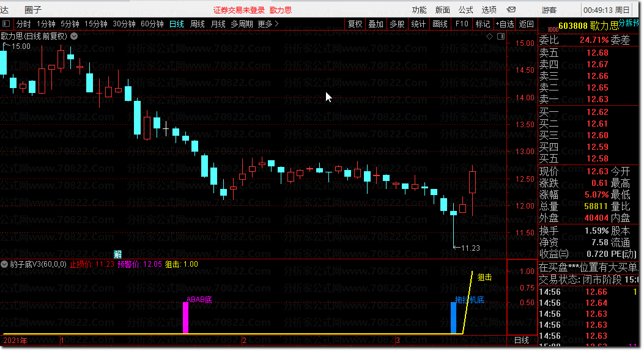Click the 游客 user label
This screenshot has height=351, width=644.
tap(549, 10)
